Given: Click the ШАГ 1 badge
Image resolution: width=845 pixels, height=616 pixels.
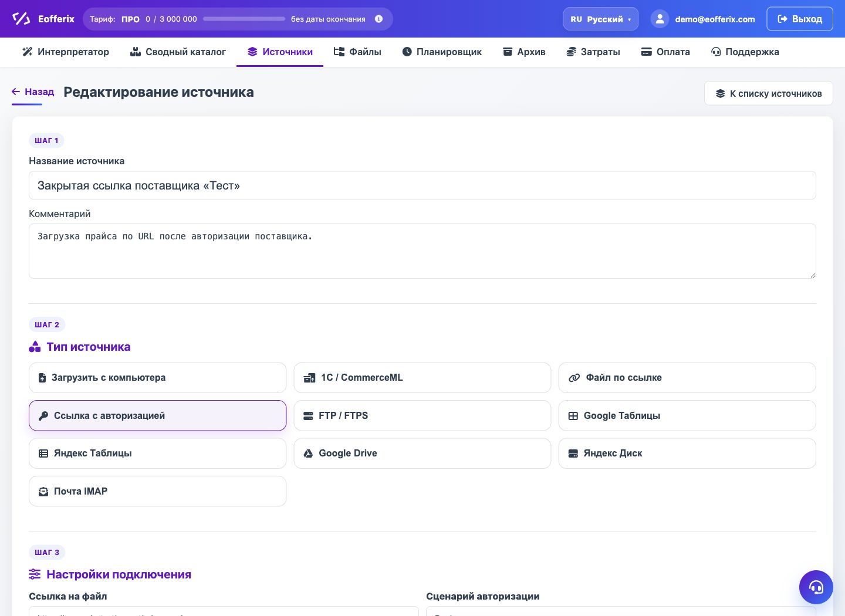Looking at the screenshot, I should pos(46,141).
